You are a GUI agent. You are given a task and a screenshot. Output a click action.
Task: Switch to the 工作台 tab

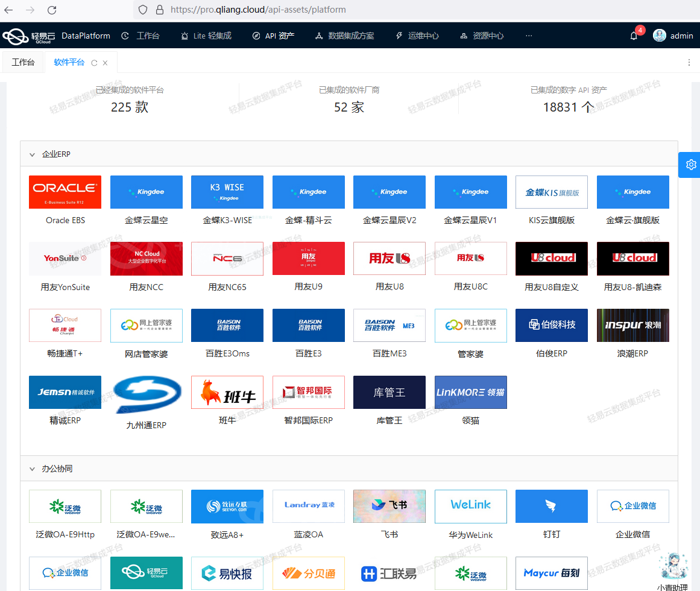click(24, 62)
